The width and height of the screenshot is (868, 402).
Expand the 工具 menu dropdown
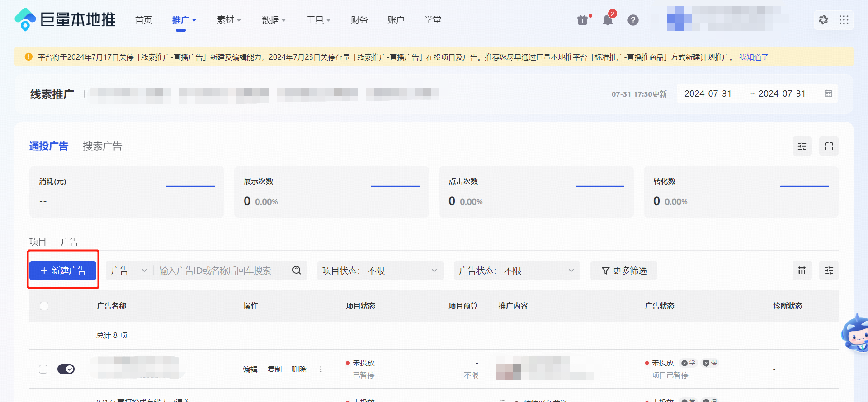point(319,20)
